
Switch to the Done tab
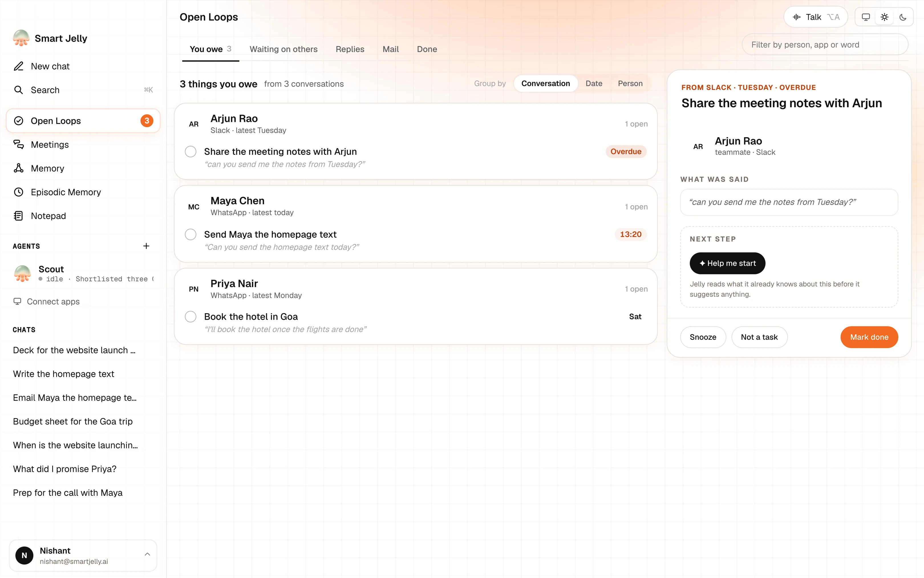[x=427, y=49]
